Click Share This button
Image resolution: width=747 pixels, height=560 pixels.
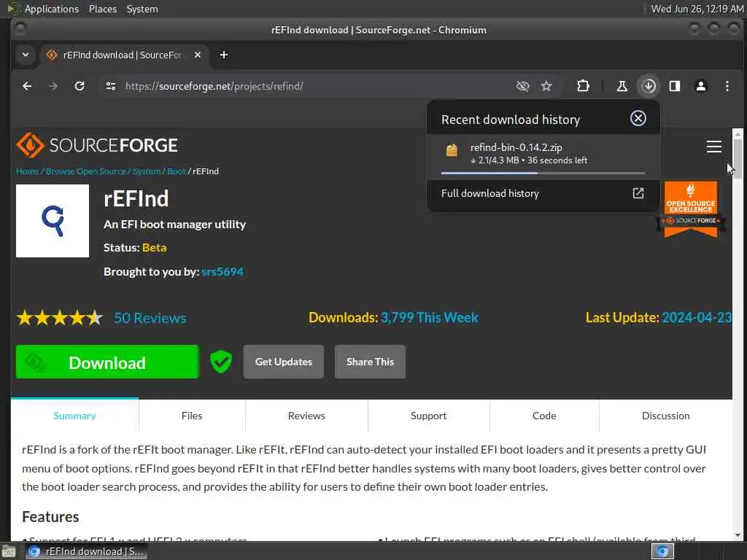tap(370, 362)
